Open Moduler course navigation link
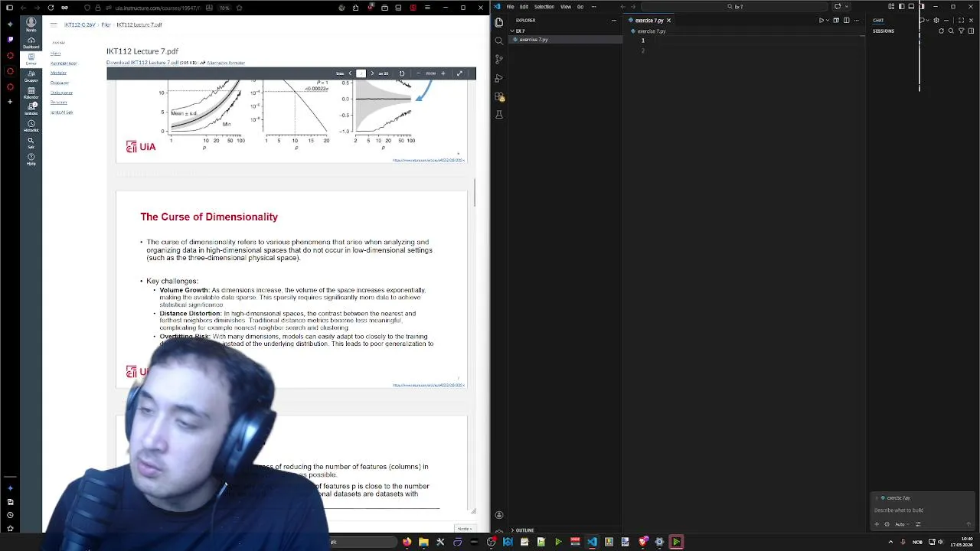 pos(58,73)
